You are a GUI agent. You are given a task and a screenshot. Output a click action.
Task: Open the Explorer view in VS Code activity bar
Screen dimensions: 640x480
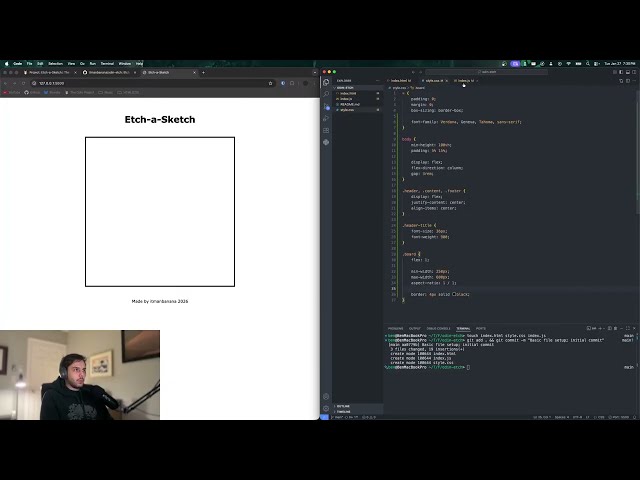(326, 82)
